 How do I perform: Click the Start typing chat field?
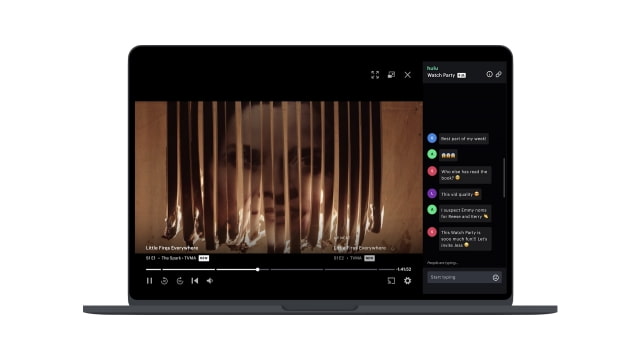pyautogui.click(x=464, y=278)
